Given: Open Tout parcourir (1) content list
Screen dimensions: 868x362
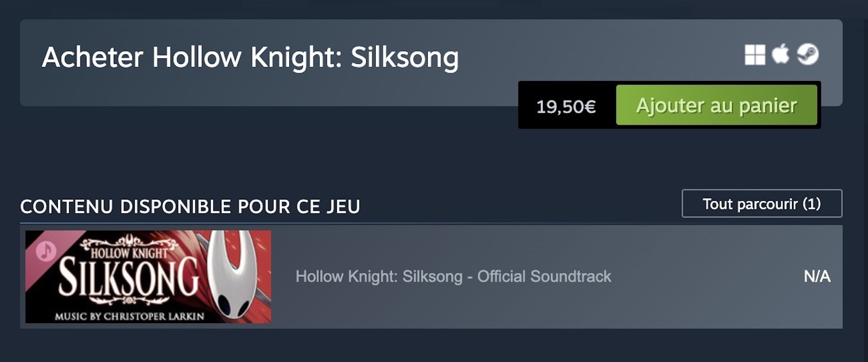Looking at the screenshot, I should coord(762,204).
